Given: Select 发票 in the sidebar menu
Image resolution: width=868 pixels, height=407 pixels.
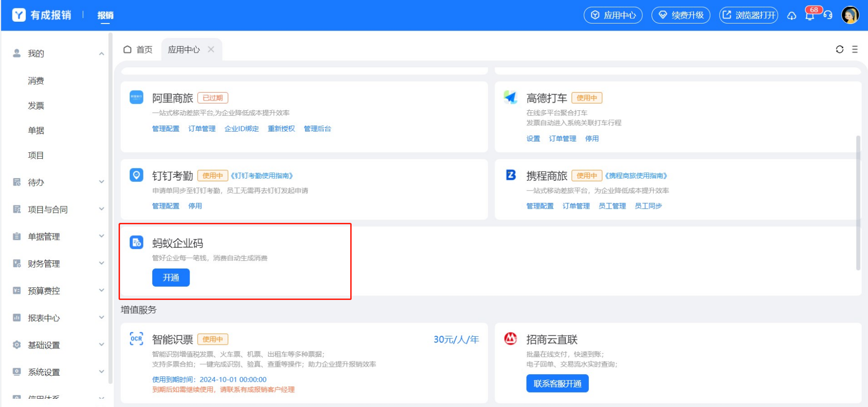Looking at the screenshot, I should click(36, 106).
